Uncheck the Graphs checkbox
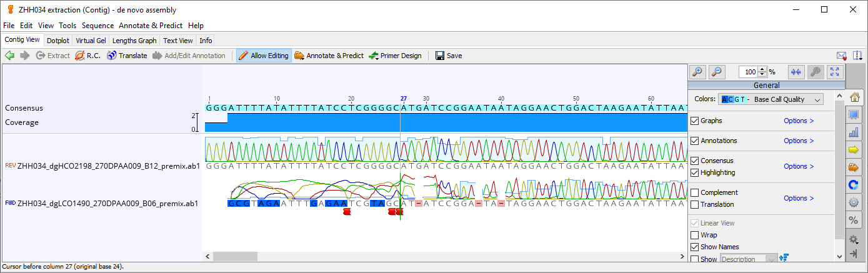This screenshot has height=273, width=868. click(694, 121)
